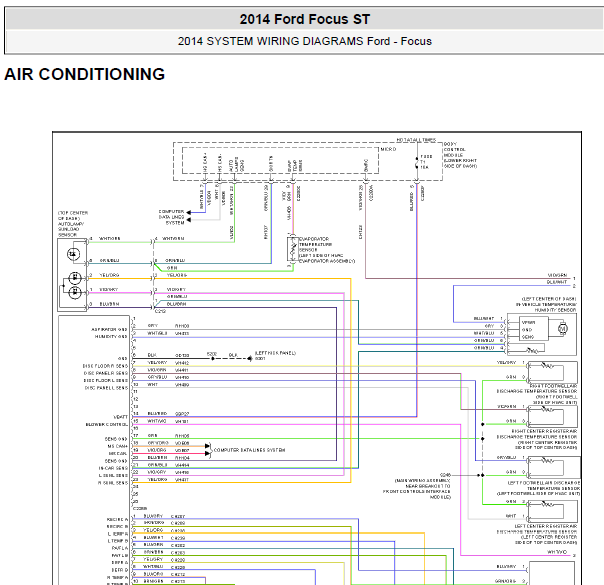Select Right Footwell Air Discharge Temperature Sensor label
The width and height of the screenshot is (604, 585).
click(x=537, y=394)
